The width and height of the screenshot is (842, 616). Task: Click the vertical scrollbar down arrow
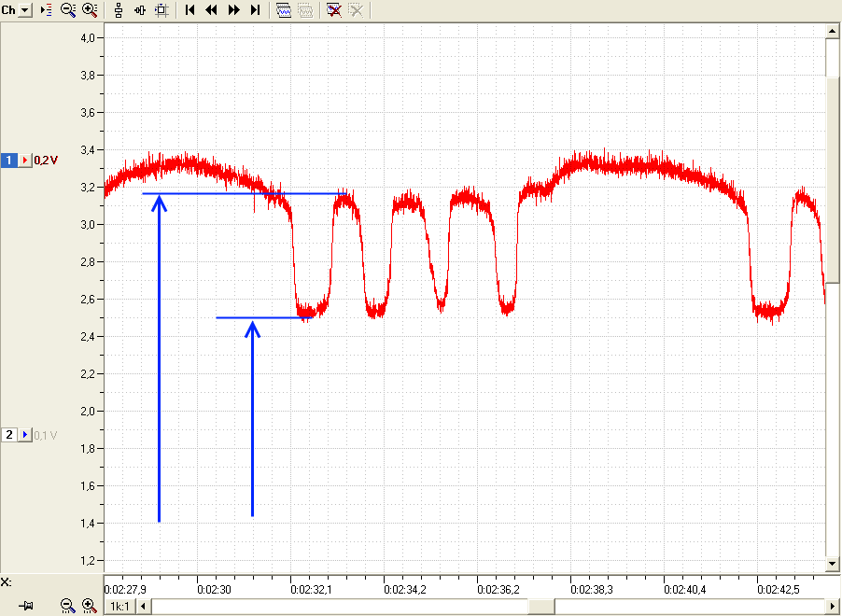point(832,564)
